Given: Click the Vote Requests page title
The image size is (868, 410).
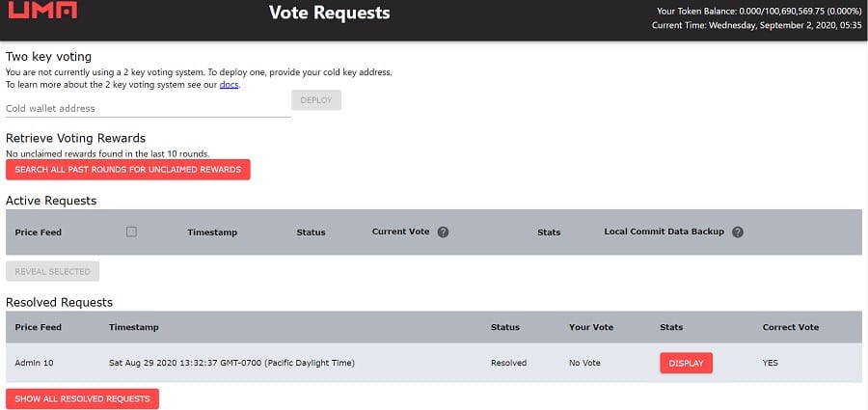Looking at the screenshot, I should (330, 14).
